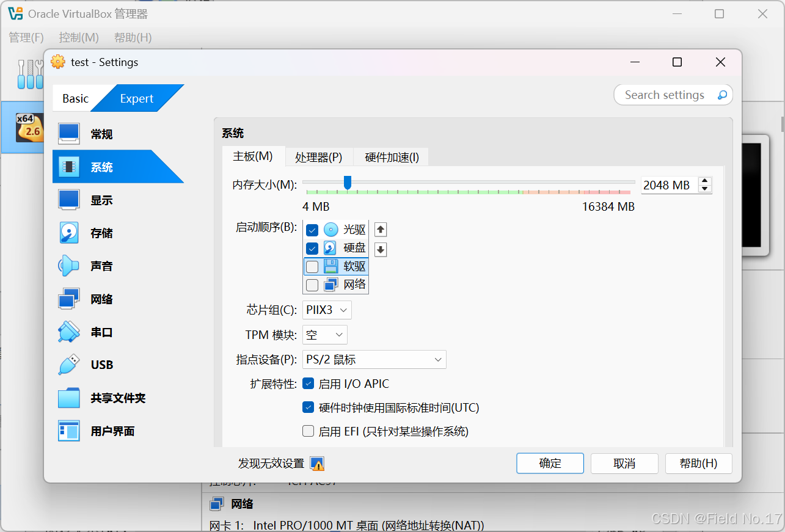Click the 确定 button
Screen dimensions: 785x532
tap(550, 464)
